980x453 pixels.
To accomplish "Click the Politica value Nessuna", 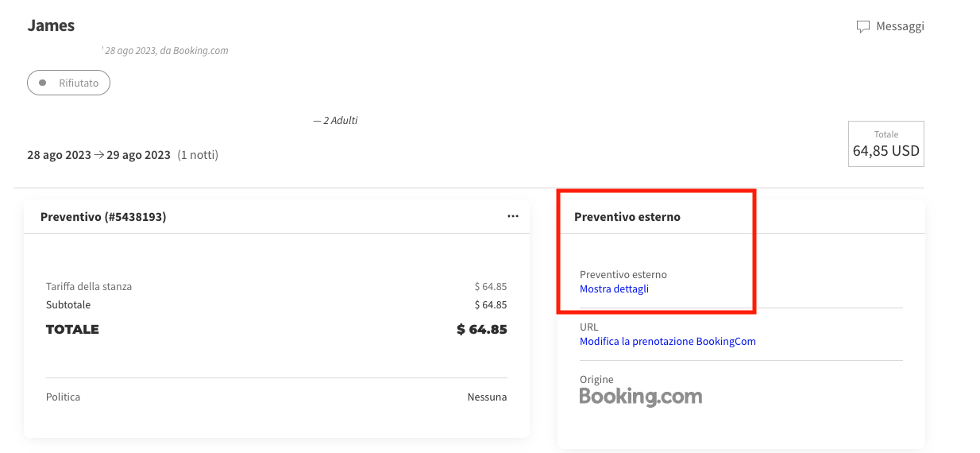I will 487,397.
